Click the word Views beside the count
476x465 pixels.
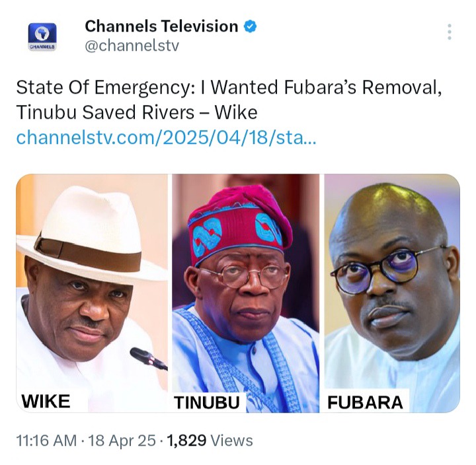click(231, 441)
